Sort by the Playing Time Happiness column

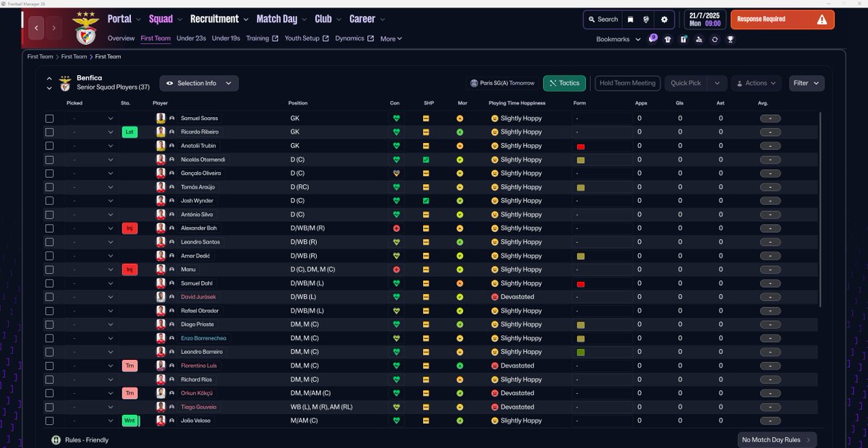coord(516,103)
